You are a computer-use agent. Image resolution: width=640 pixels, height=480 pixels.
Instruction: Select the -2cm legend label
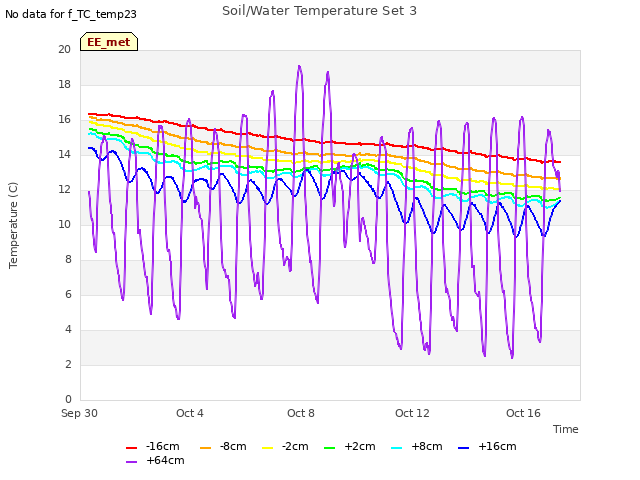click(295, 447)
